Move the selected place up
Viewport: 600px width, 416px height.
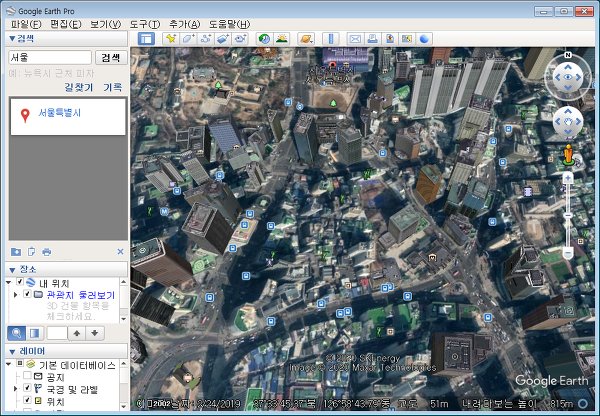click(77, 333)
